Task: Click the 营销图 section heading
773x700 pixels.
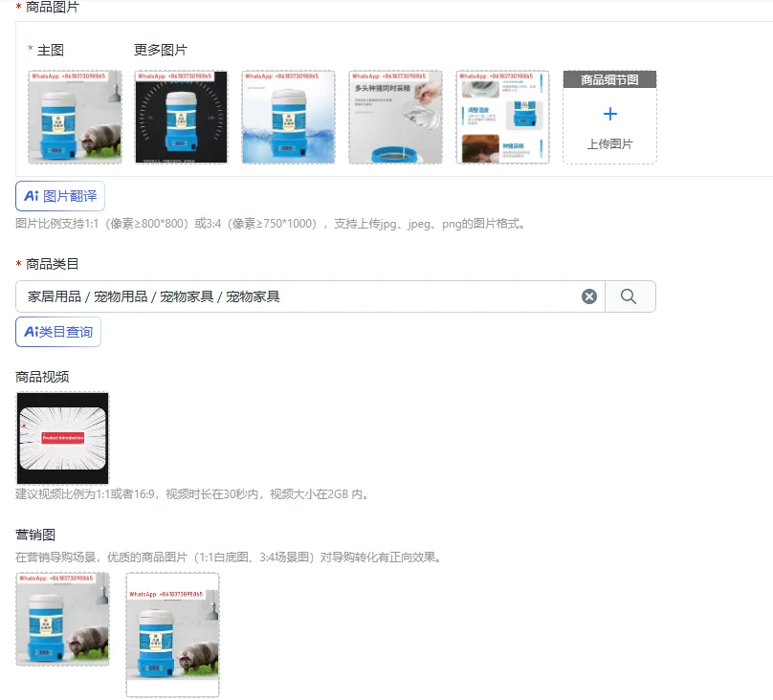Action: click(35, 535)
